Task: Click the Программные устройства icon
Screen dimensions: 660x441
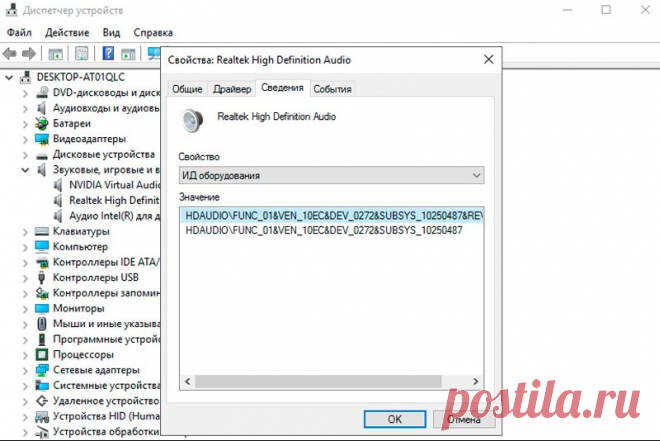Action: 42,339
